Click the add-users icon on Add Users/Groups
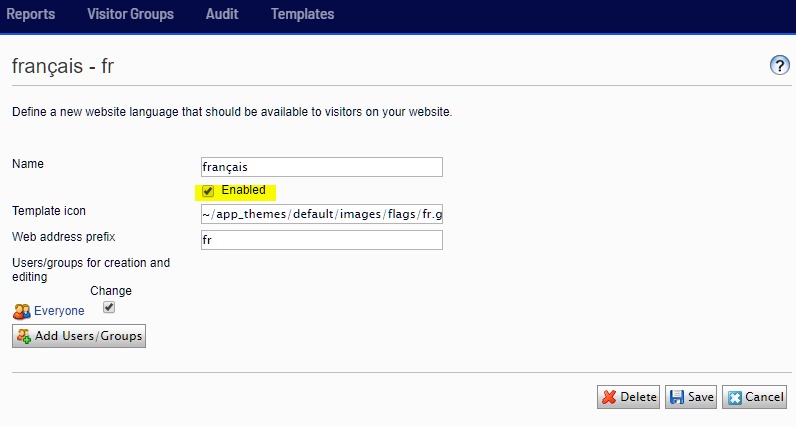796x427 pixels. click(x=24, y=336)
